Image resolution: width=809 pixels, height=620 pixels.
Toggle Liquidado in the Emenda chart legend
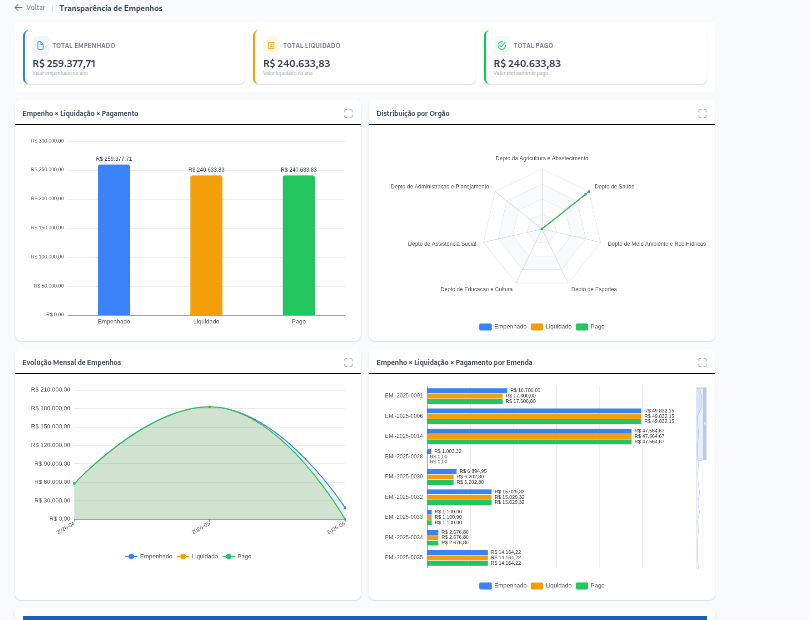click(552, 586)
